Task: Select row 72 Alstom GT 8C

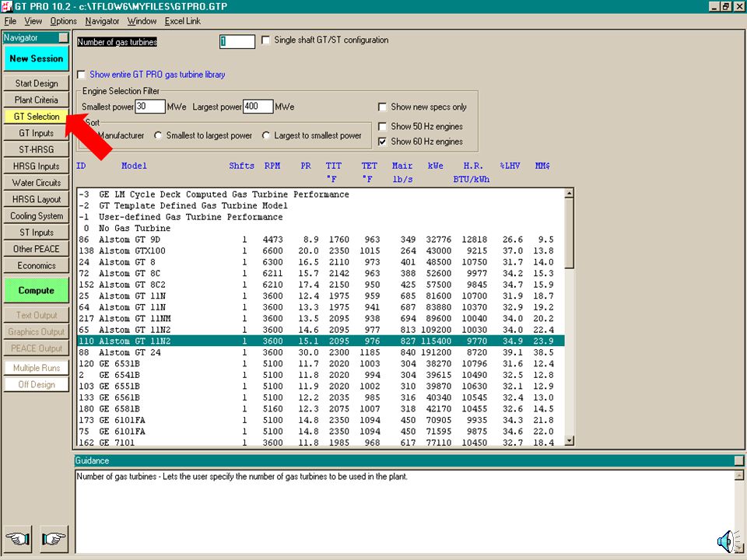Action: [x=321, y=273]
